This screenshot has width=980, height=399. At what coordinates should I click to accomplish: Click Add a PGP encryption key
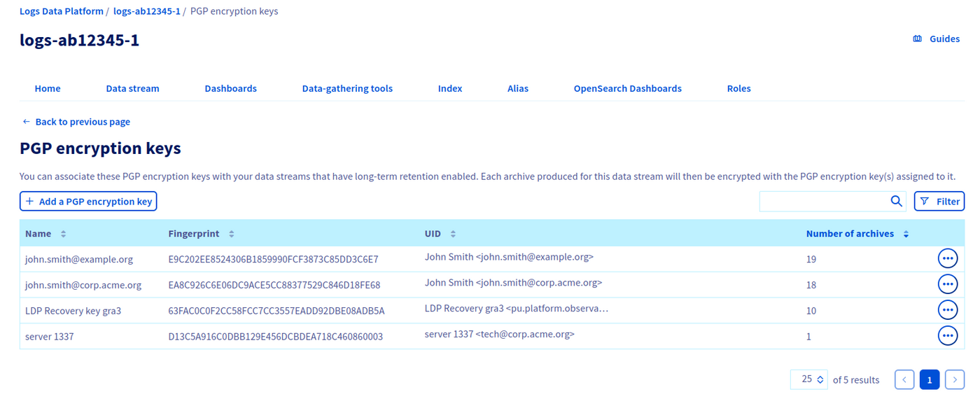click(88, 202)
